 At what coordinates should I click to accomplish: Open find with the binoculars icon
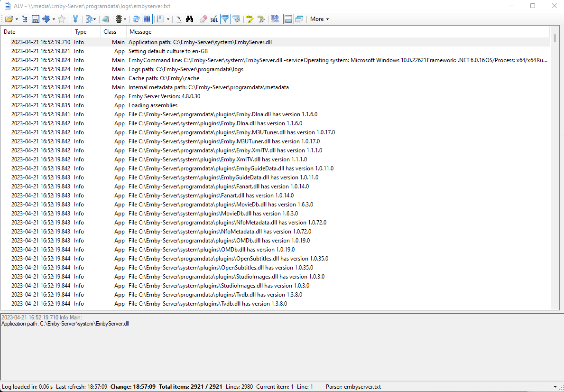point(189,19)
